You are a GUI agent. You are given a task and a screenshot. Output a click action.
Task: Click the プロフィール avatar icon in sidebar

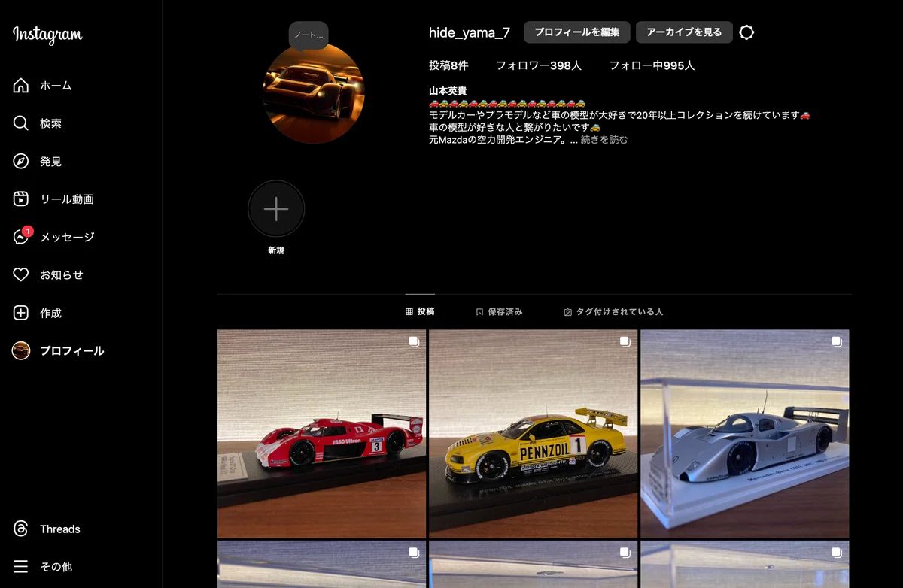[x=21, y=350]
